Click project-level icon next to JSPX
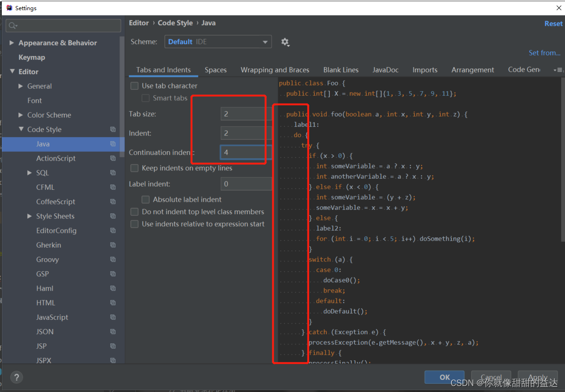The height and width of the screenshot is (392, 565). 113,361
